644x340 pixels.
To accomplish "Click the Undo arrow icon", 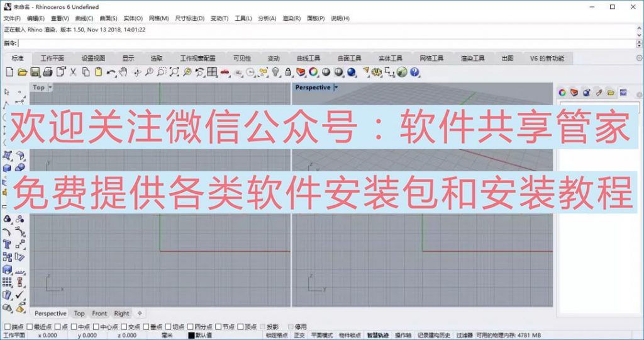I will [111, 72].
